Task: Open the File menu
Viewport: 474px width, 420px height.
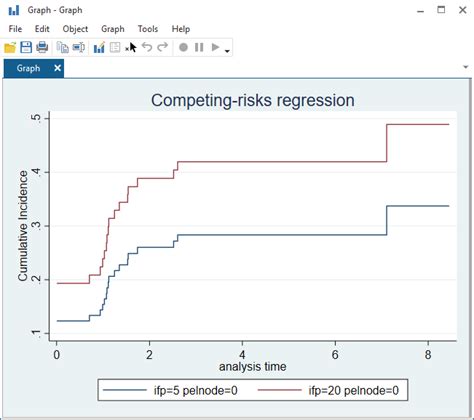Action: click(15, 29)
